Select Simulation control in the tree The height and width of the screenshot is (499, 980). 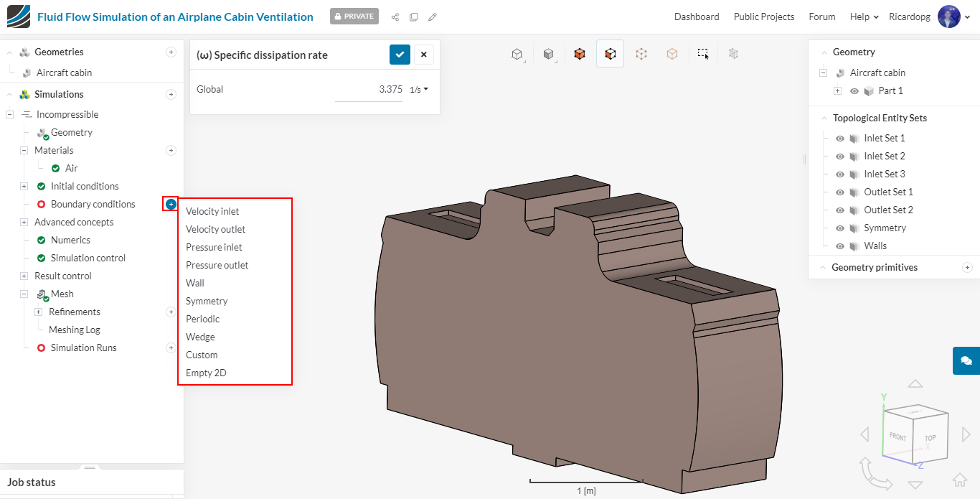(88, 258)
